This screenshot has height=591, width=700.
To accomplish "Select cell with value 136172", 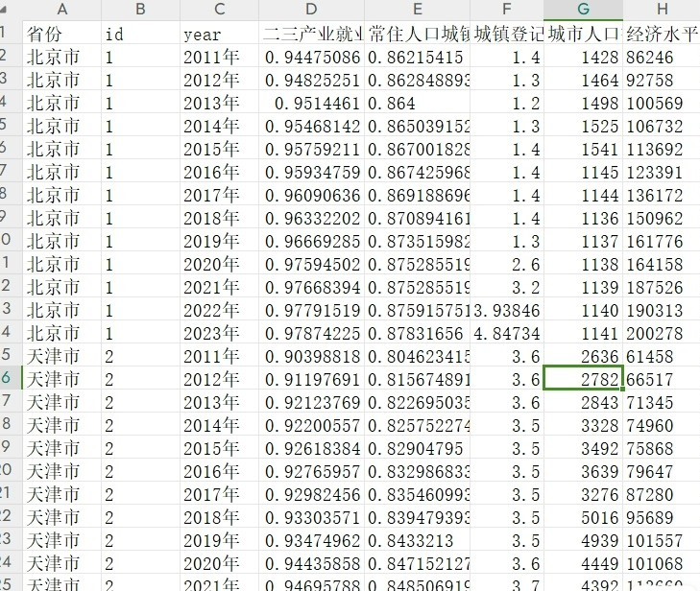I will click(x=662, y=196).
